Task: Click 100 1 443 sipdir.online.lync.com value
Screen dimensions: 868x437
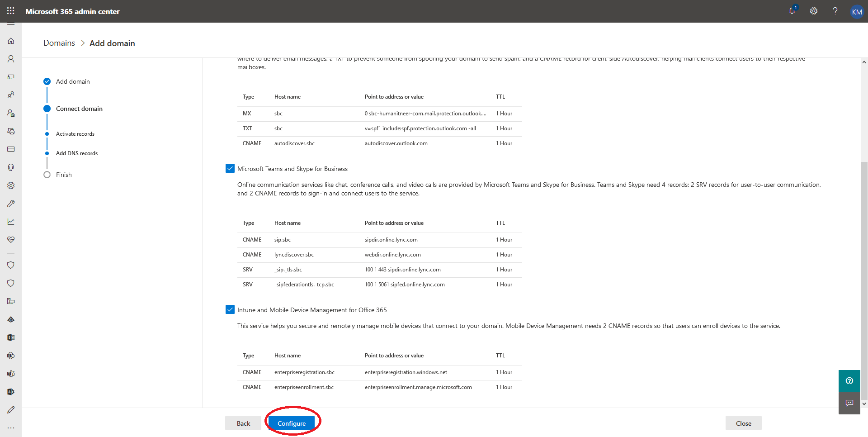Action: 403,270
